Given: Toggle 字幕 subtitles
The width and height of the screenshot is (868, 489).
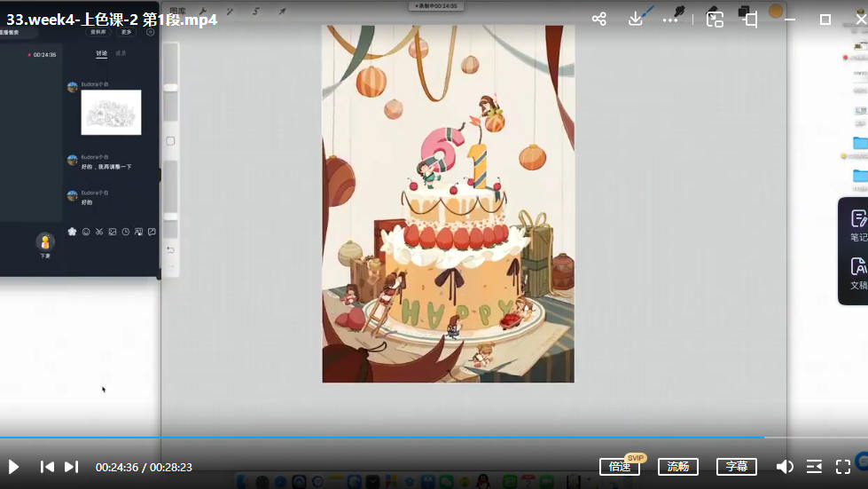Looking at the screenshot, I should pos(736,467).
